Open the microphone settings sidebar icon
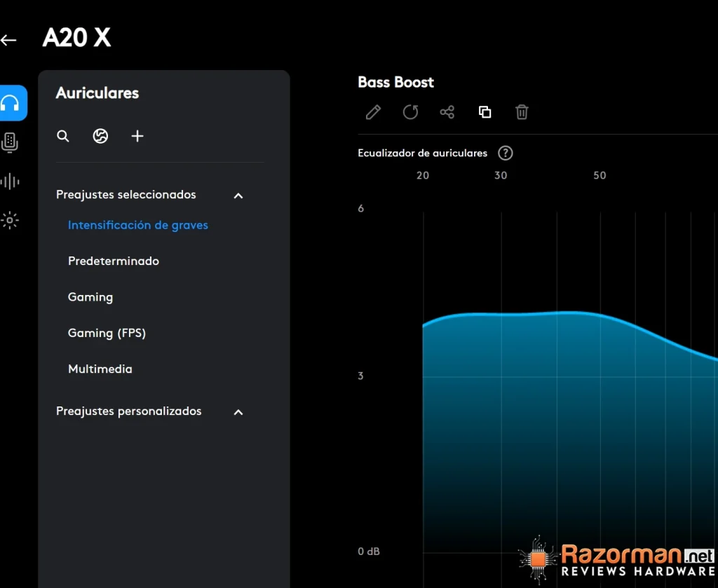The height and width of the screenshot is (588, 718). tap(10, 142)
